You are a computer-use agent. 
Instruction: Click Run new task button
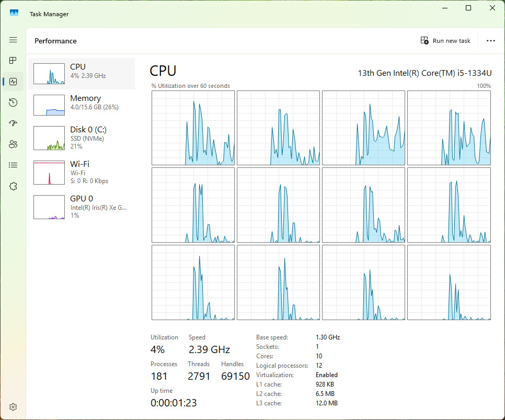(445, 41)
